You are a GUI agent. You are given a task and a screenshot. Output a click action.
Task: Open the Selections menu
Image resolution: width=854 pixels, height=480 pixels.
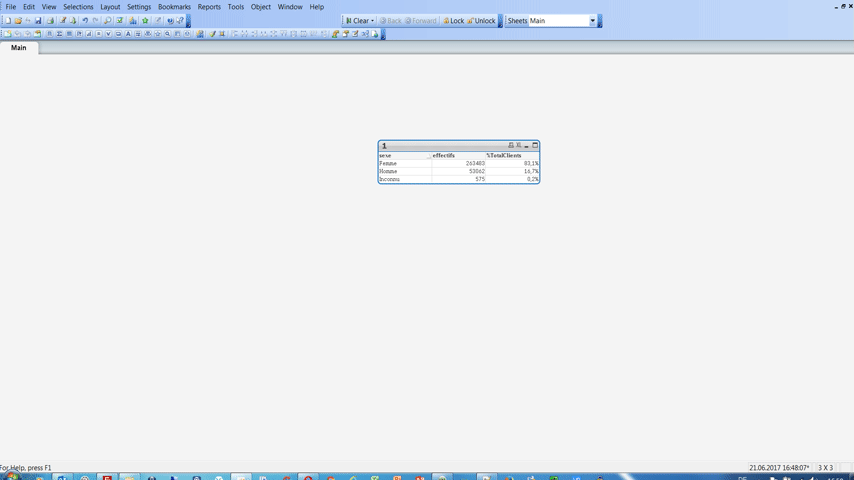pos(78,7)
